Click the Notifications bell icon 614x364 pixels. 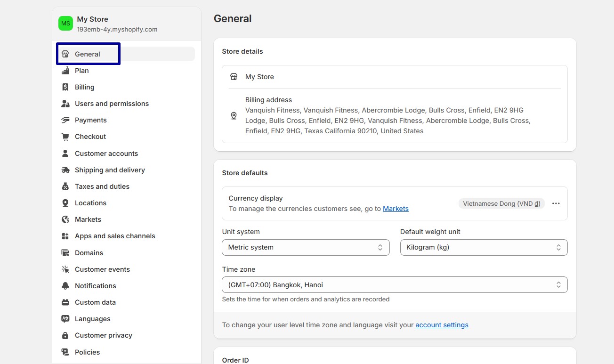[x=65, y=286]
